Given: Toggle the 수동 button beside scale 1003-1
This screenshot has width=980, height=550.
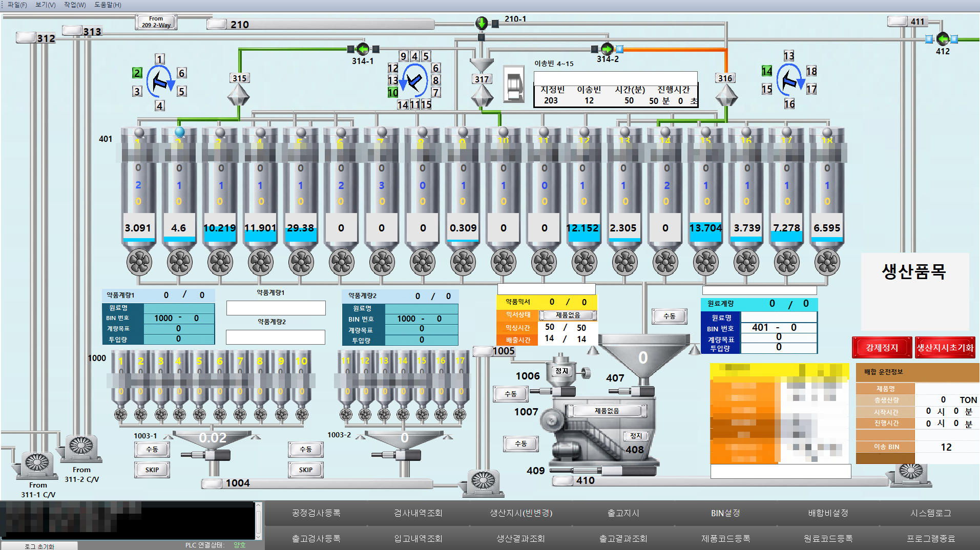Looking at the screenshot, I should click(x=152, y=449).
